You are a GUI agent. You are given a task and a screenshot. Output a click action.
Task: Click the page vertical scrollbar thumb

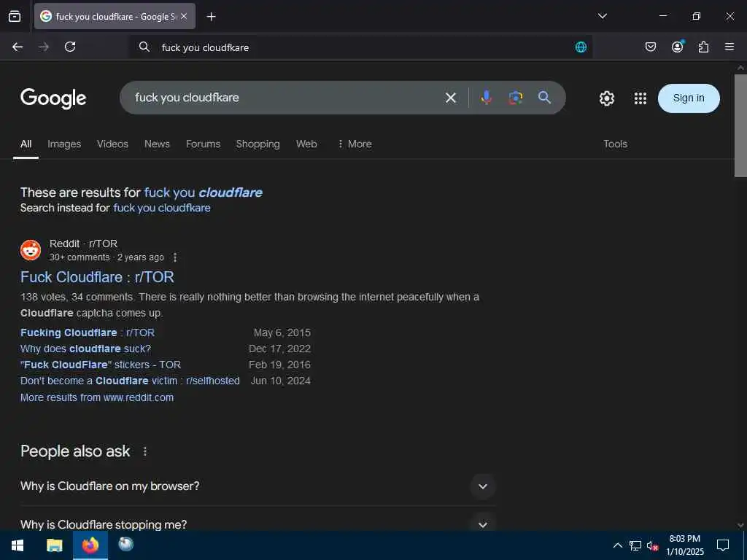click(x=740, y=125)
